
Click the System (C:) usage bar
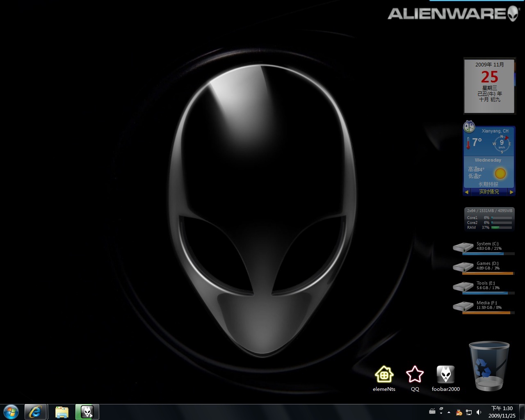tap(488, 254)
